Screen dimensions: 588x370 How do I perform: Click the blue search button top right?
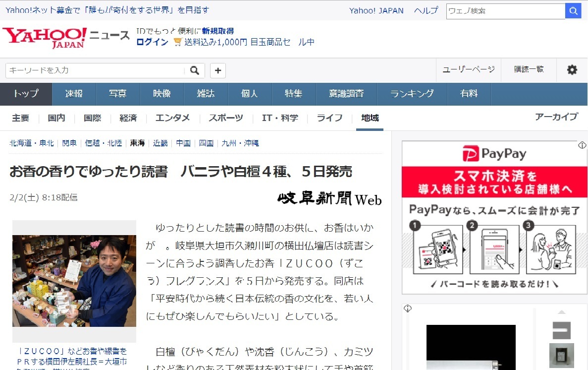tap(573, 10)
